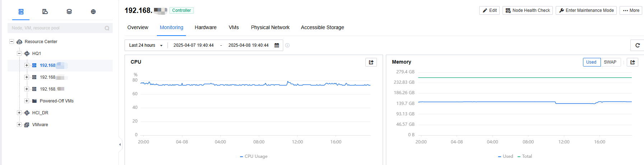Screen dimensions: 644x165
Task: Switch memory chart to SWAP
Action: tap(610, 62)
